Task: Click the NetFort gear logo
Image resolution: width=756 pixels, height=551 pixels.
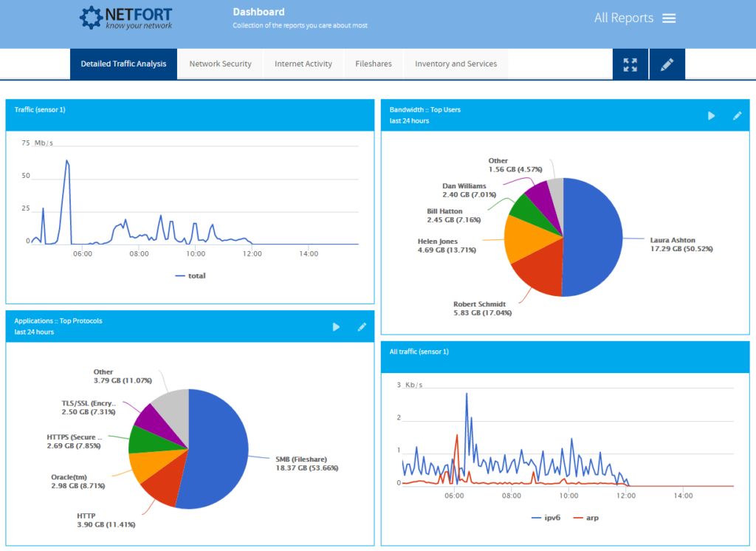Action: coord(91,18)
